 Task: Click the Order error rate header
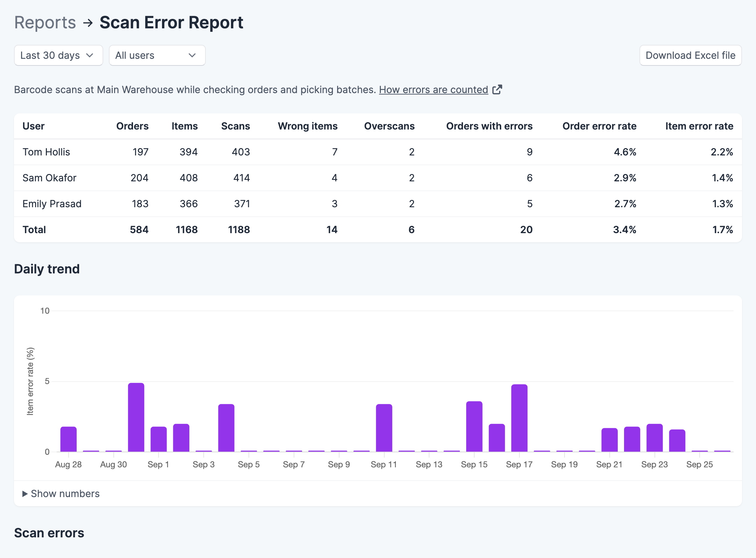click(x=599, y=126)
